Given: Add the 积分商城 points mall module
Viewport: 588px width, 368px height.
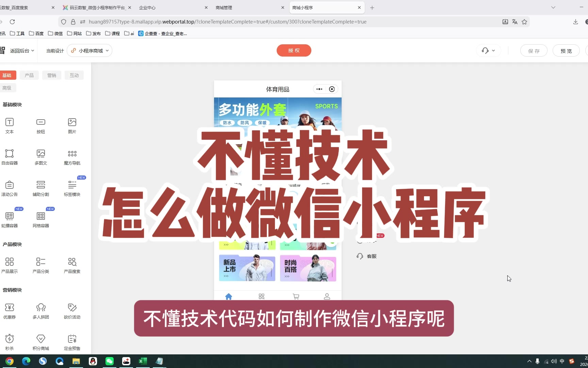Looking at the screenshot, I should click(x=41, y=342).
